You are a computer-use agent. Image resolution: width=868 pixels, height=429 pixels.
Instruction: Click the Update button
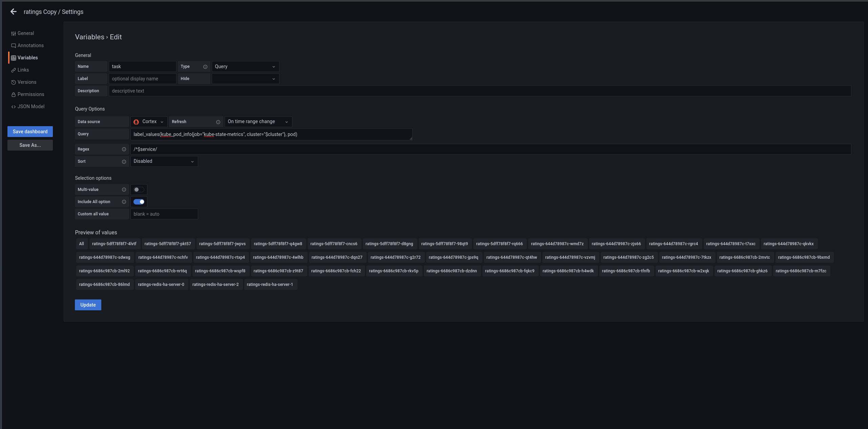click(x=88, y=305)
